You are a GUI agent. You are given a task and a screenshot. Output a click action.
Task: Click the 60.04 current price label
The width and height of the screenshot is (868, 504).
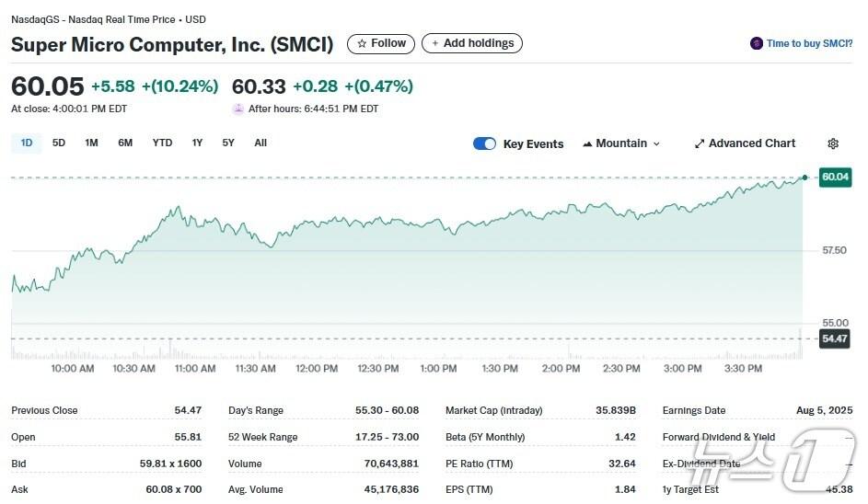pos(835,177)
